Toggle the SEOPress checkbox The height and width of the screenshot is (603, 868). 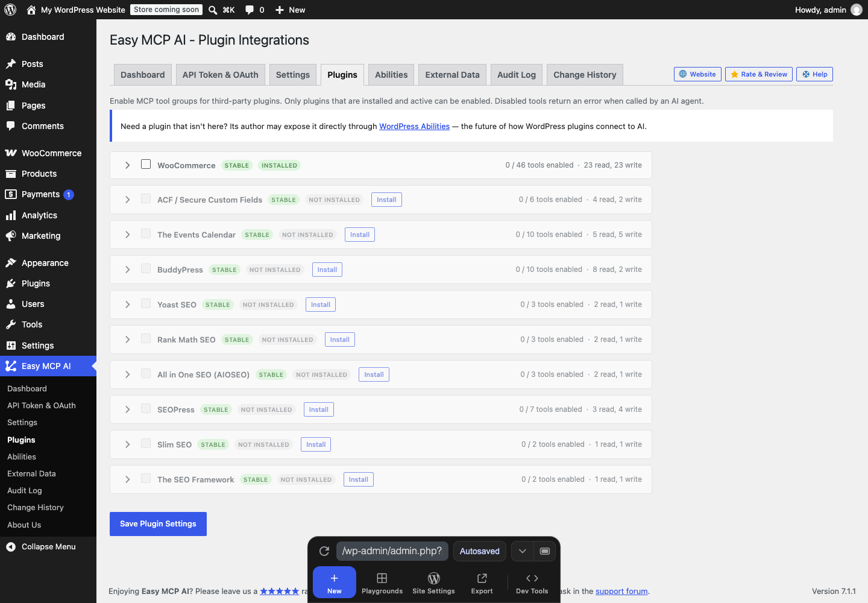146,408
